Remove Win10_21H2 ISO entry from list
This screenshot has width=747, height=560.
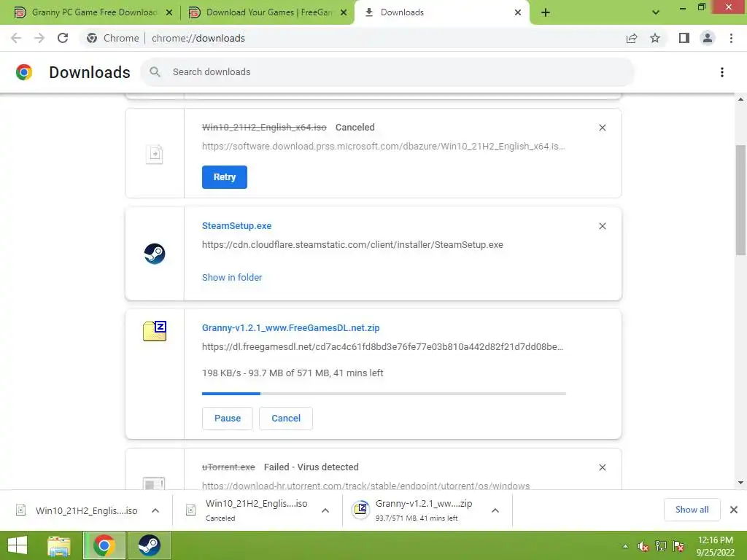click(x=602, y=128)
